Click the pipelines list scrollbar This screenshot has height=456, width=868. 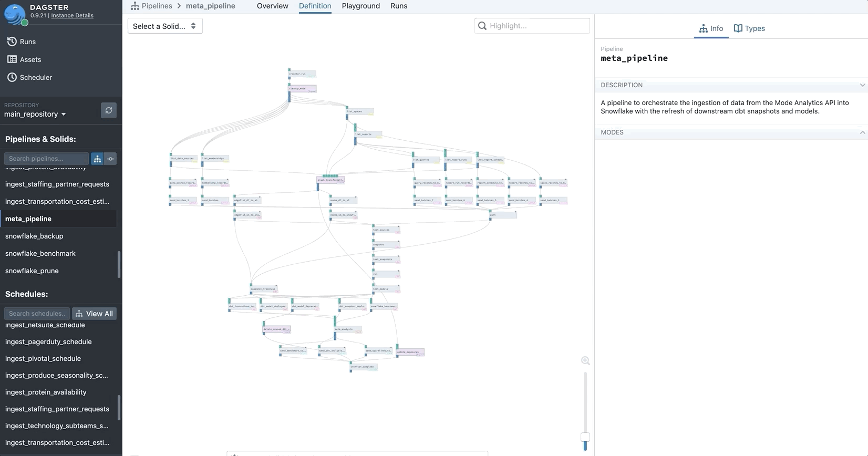point(119,264)
